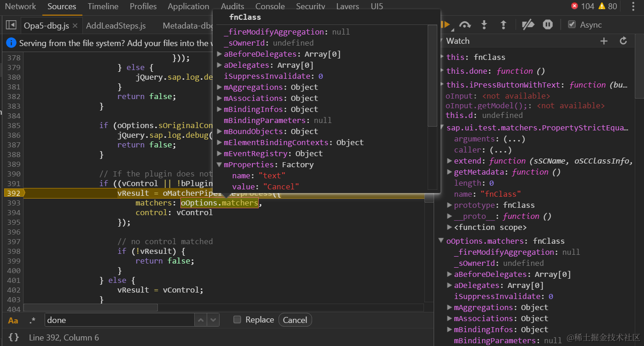
Task: Switch to the Network tab
Action: click(x=20, y=6)
